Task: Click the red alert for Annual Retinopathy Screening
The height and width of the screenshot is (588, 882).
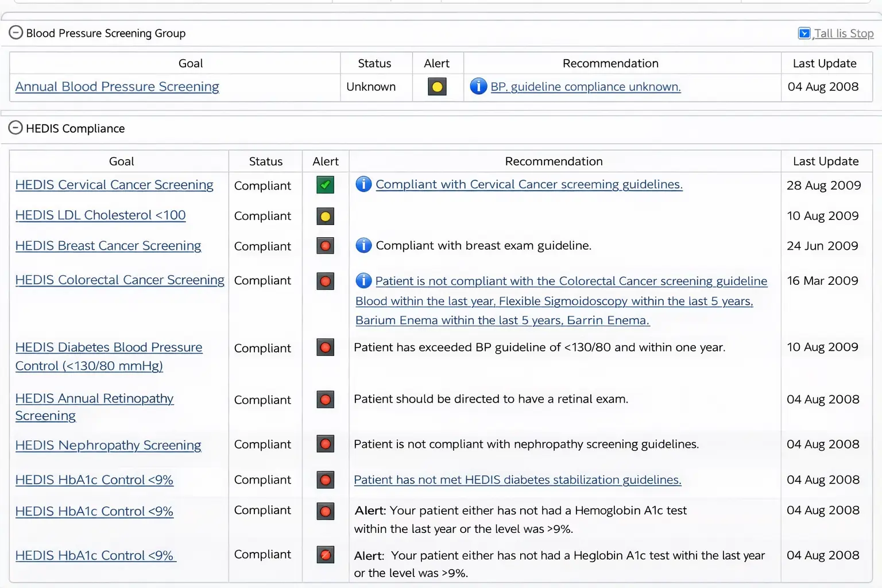Action: point(325,400)
